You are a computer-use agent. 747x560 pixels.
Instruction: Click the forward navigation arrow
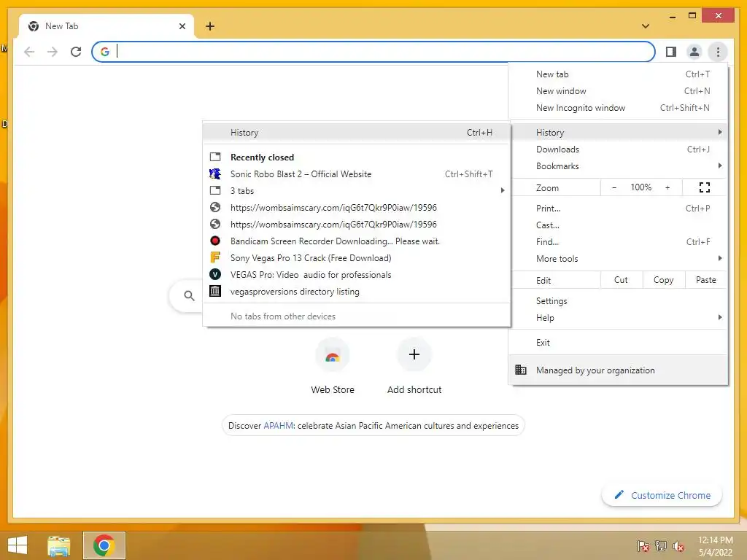tap(53, 52)
